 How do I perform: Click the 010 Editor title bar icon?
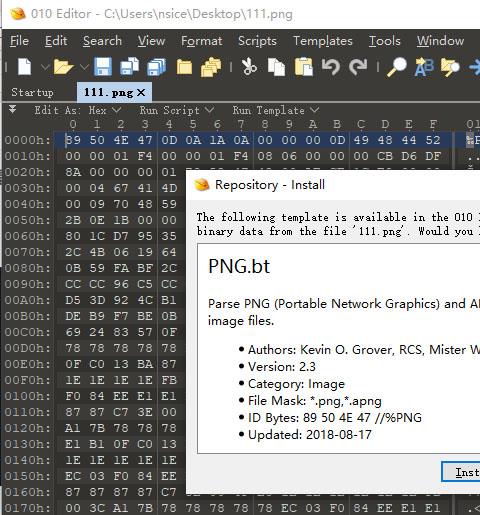18,14
